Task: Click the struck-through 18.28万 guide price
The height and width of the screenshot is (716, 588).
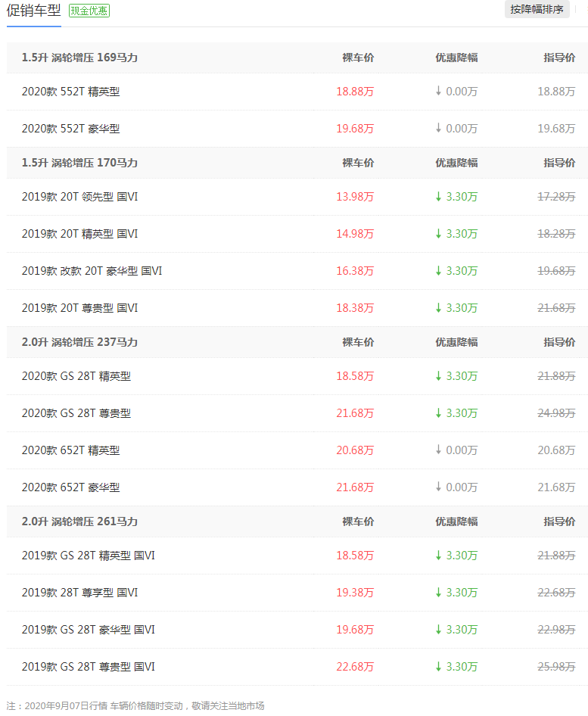Action: point(556,233)
